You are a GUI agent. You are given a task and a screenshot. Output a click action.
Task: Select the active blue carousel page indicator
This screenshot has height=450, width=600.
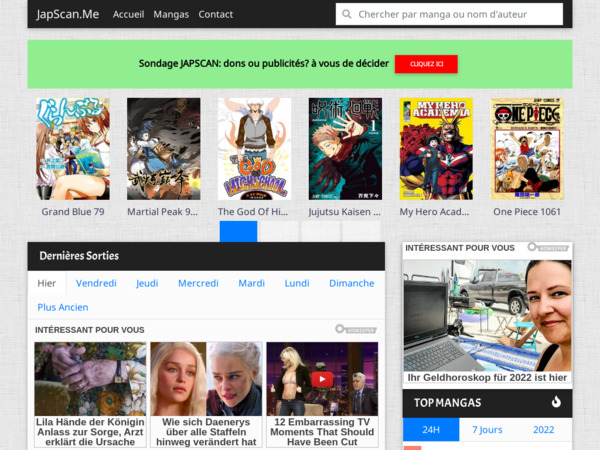pos(238,232)
